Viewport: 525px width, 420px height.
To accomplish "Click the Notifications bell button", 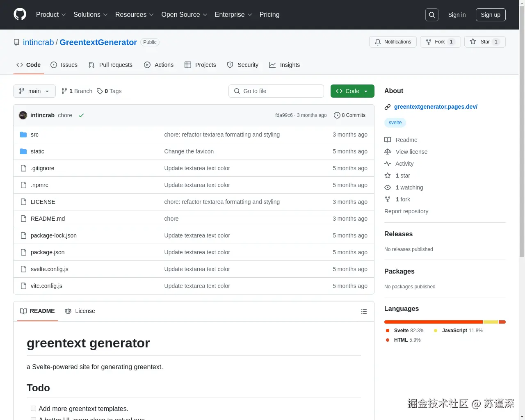I will [393, 42].
